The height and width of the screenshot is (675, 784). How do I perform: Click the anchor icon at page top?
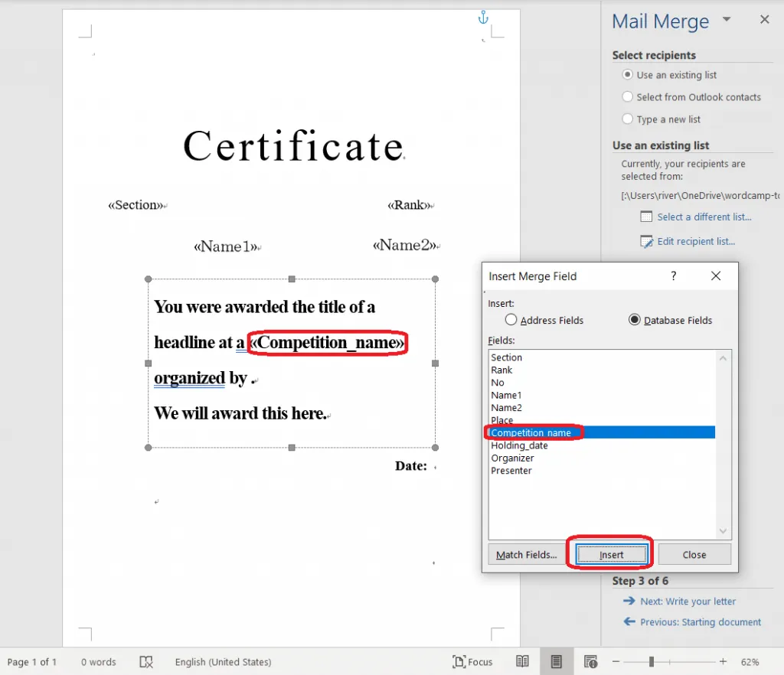pos(482,17)
